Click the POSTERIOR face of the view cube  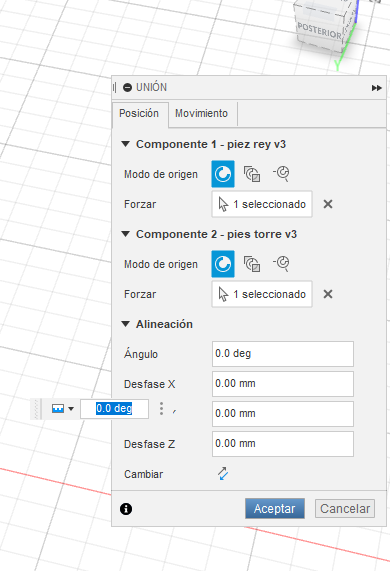(x=319, y=31)
